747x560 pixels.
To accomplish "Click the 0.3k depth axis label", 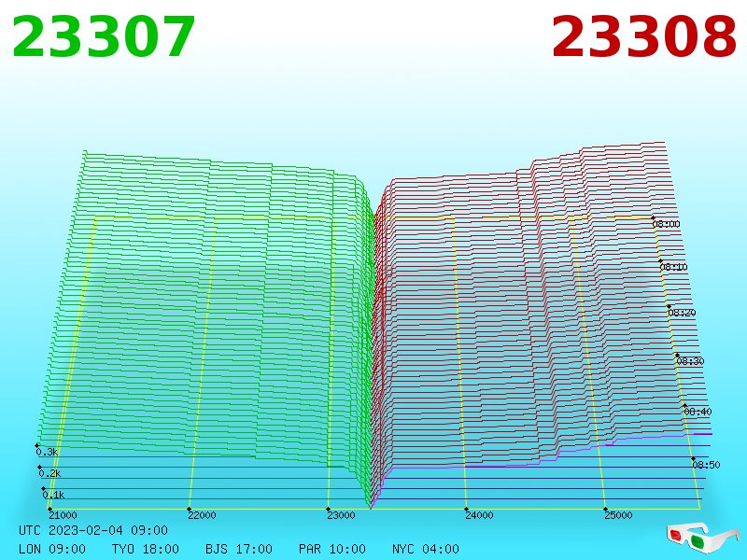I will [x=47, y=452].
